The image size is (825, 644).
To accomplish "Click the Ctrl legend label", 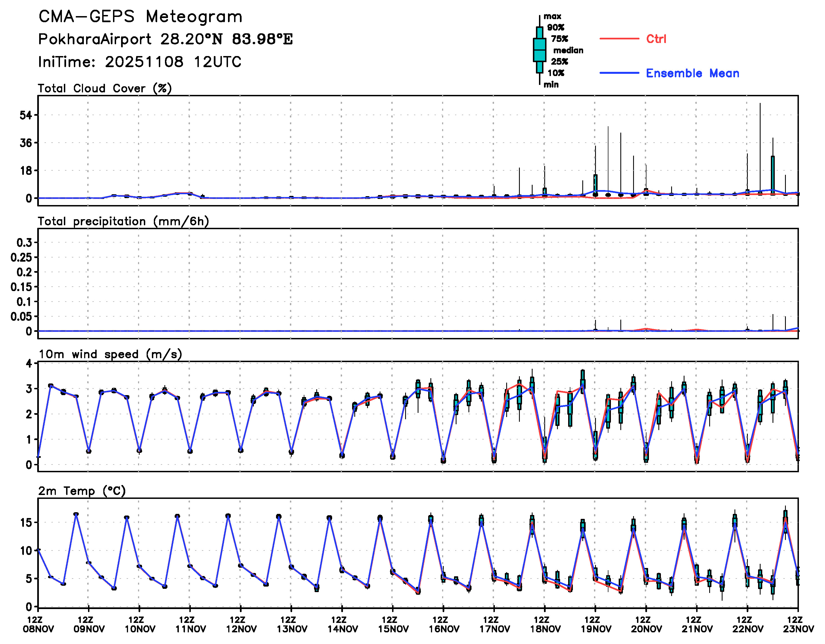I will pos(656,39).
